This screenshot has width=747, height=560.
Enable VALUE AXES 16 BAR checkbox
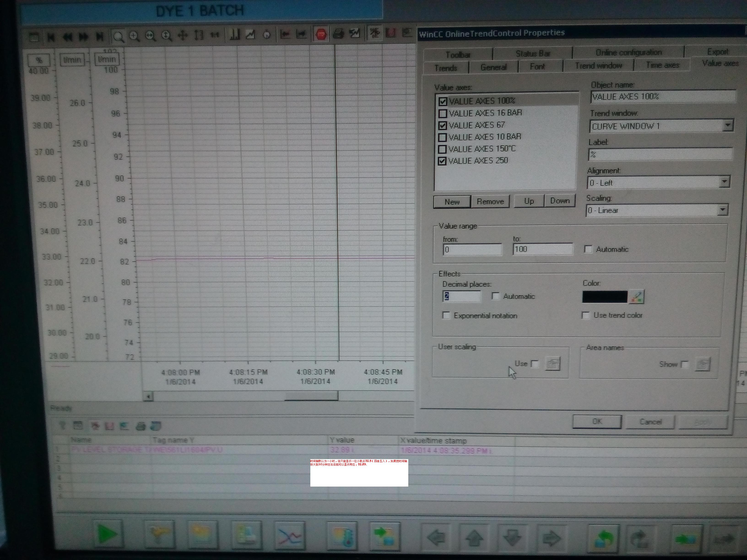pos(442,113)
